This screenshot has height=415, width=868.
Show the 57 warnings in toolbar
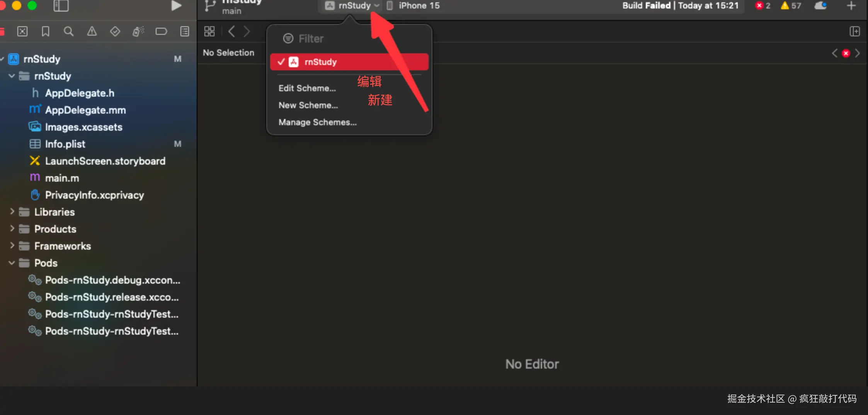tap(791, 6)
